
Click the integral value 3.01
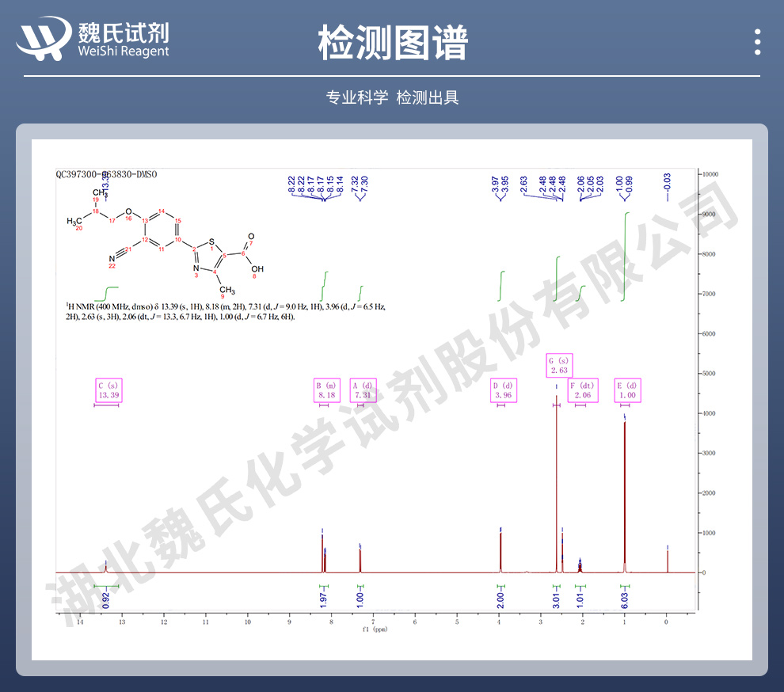[x=557, y=600]
